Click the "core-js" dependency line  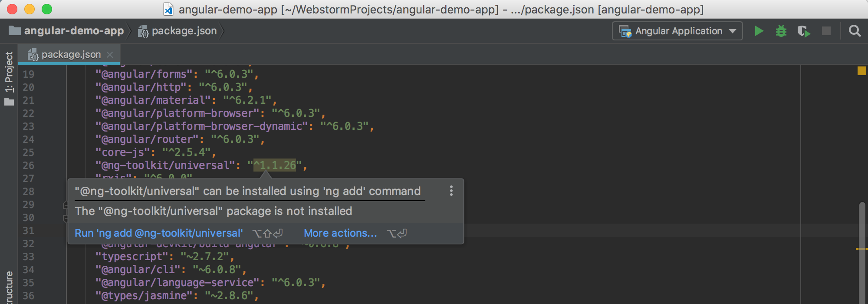coord(156,152)
